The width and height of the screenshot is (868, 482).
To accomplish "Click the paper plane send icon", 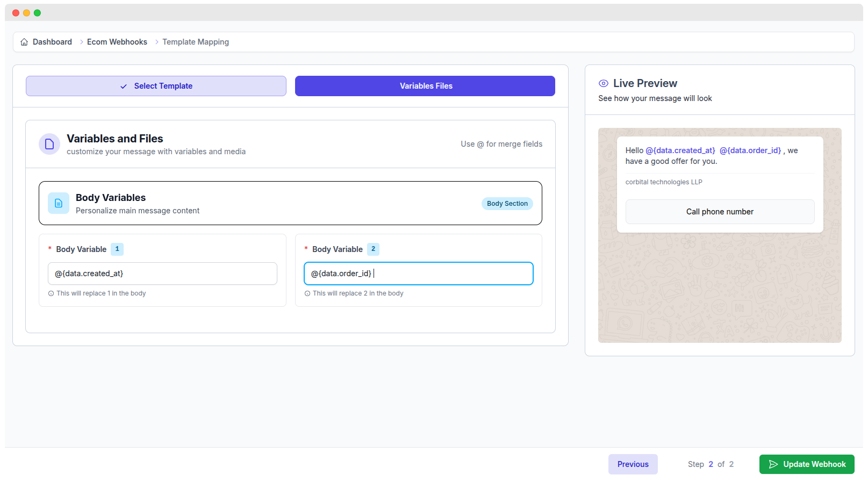I will click(x=773, y=464).
